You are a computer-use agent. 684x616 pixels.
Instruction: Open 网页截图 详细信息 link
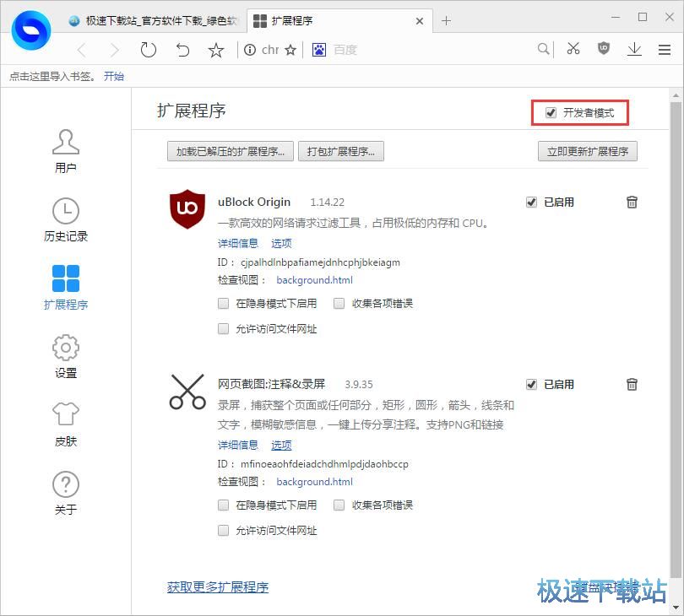[238, 445]
